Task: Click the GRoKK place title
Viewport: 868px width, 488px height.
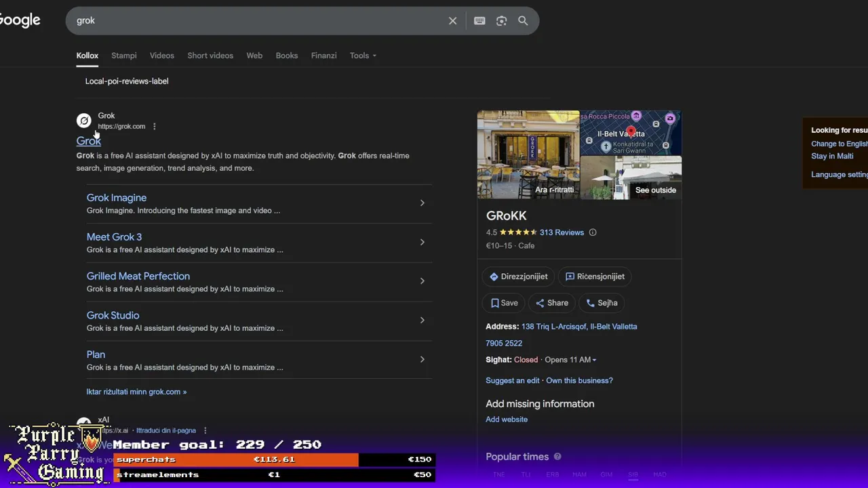Action: 507,216
